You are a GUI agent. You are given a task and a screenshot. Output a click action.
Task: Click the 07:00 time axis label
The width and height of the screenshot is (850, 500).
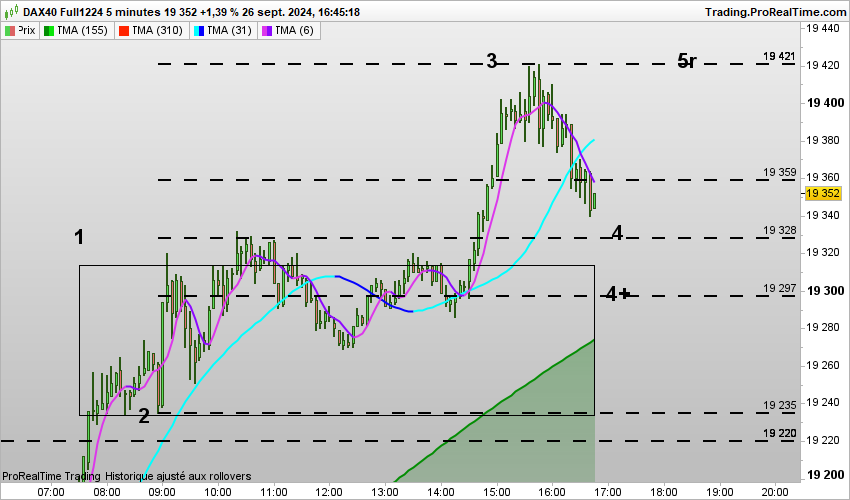(x=51, y=492)
